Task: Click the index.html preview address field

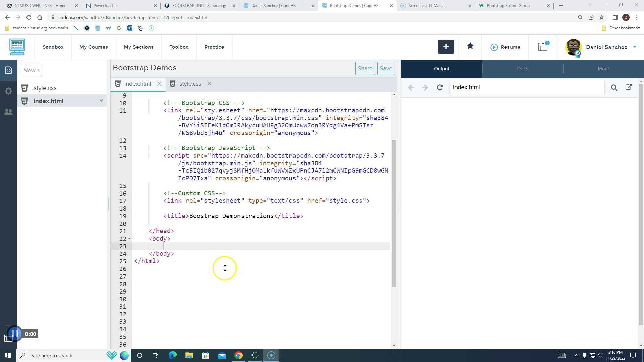Action: click(526, 88)
